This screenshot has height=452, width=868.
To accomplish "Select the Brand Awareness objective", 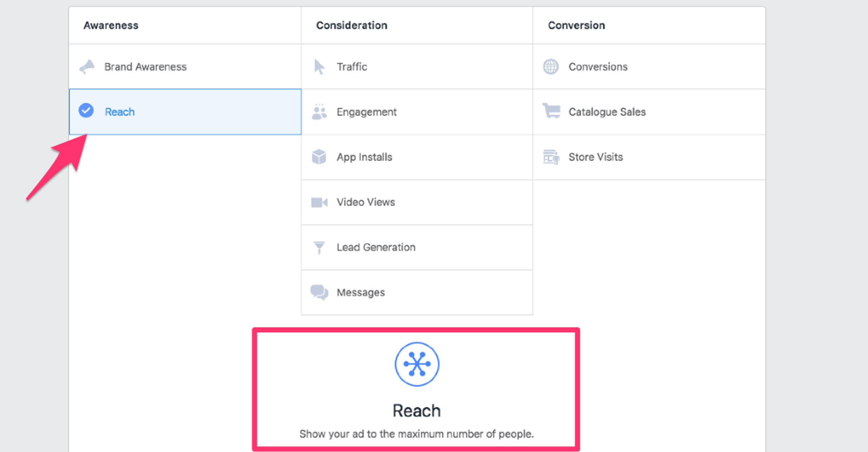I will point(185,67).
